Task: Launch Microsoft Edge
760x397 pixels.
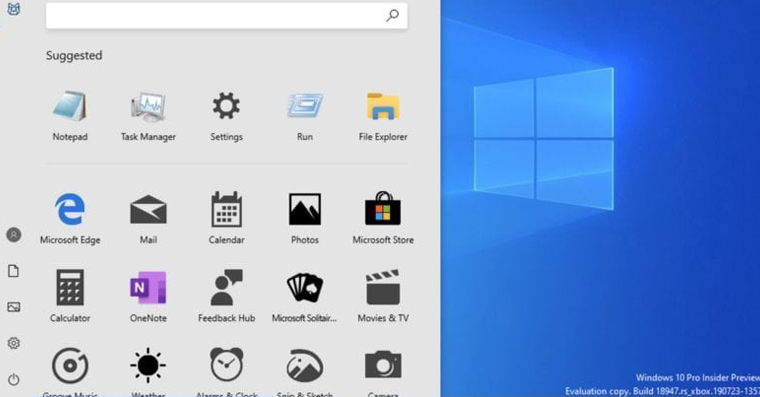Action: tap(70, 218)
